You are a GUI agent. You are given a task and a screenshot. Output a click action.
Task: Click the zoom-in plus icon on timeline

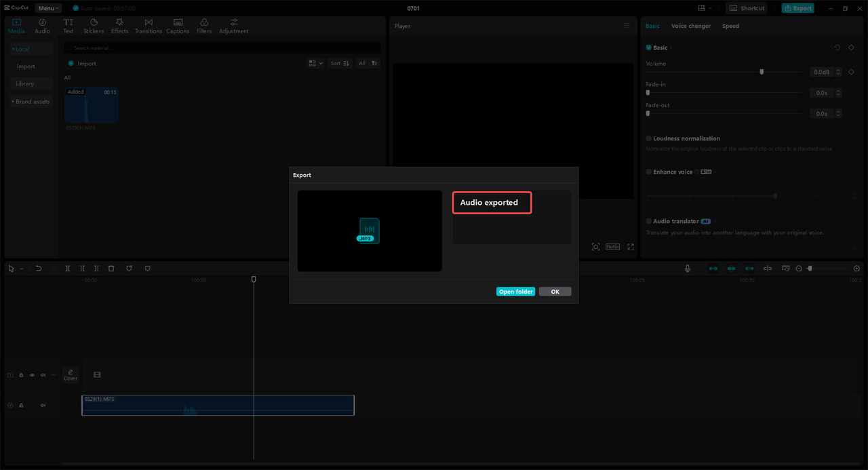(x=856, y=269)
